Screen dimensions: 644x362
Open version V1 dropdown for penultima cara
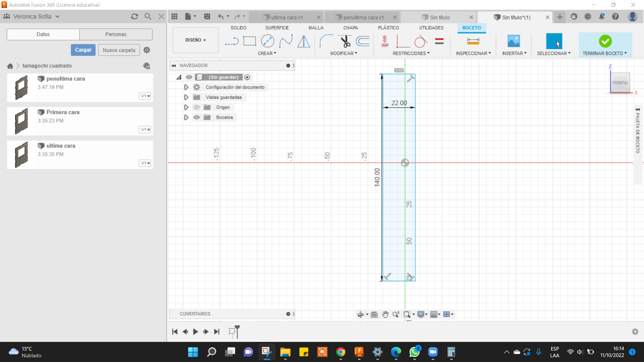tap(145, 96)
